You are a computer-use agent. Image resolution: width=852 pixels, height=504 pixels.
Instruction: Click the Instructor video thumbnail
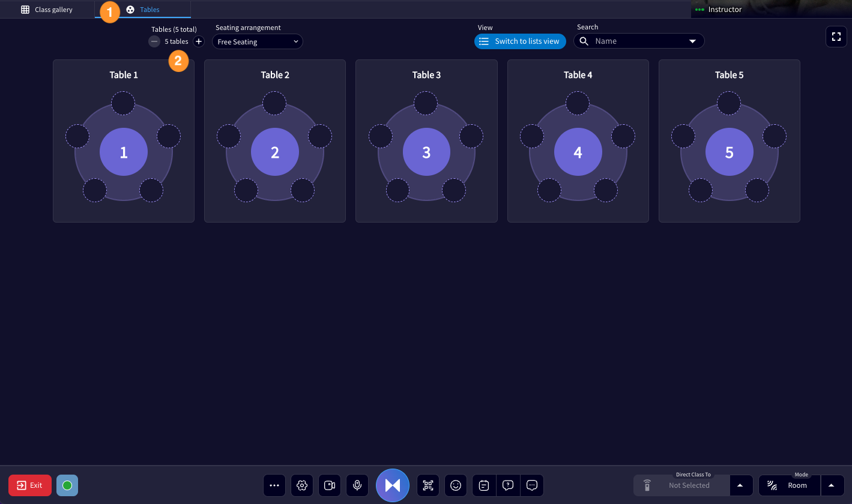click(x=771, y=9)
